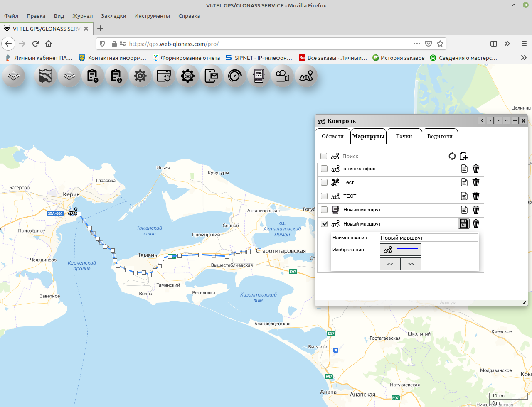The image size is (532, 407).
Task: Open details document icon for стоянка-офис
Action: click(464, 169)
